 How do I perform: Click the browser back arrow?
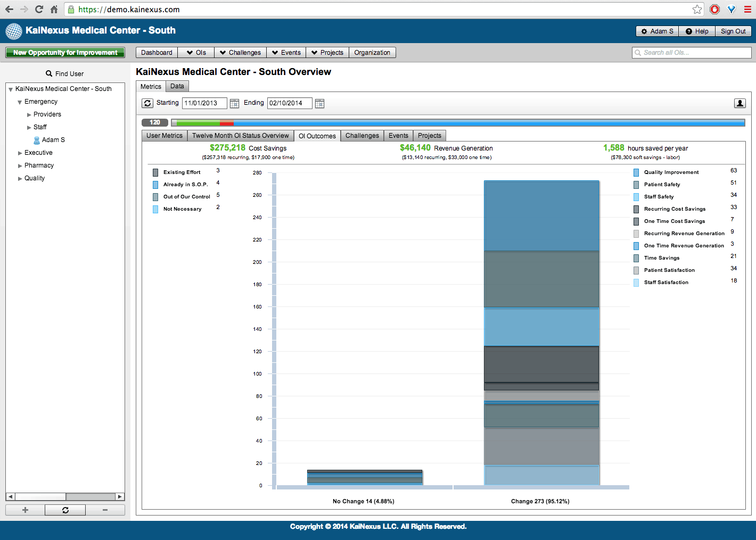point(9,9)
